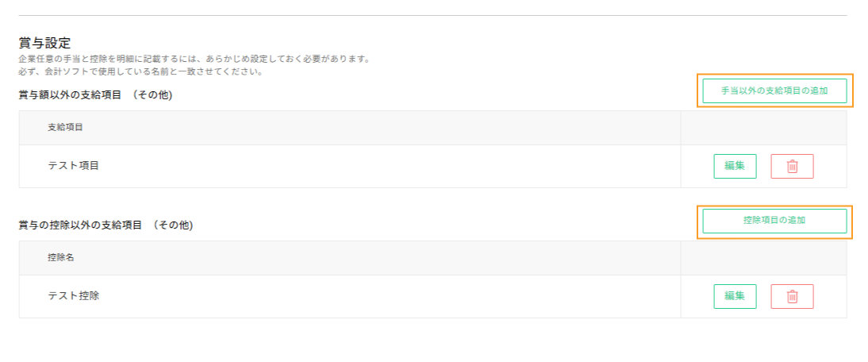The image size is (868, 362).
Task: Edit the テスト項目 entry
Action: (x=735, y=166)
